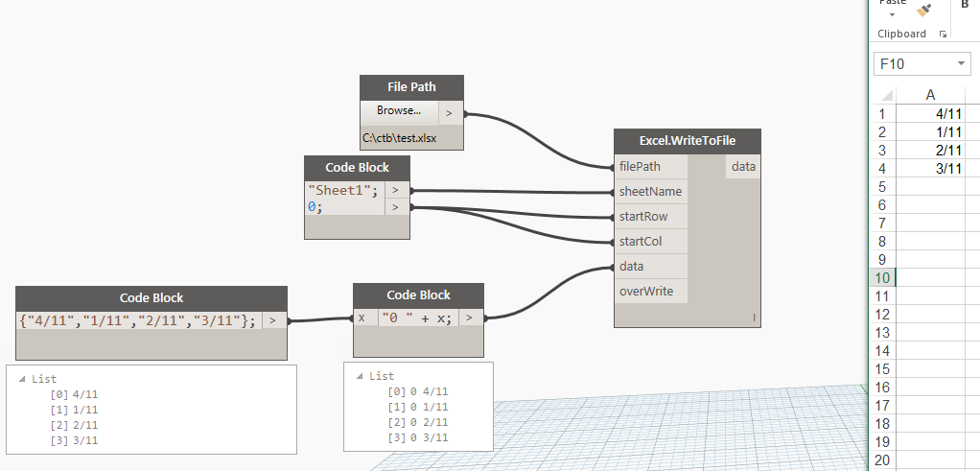Click the lacing indicator on Excel.WriteToFile node
980x471 pixels.
pos(754,318)
